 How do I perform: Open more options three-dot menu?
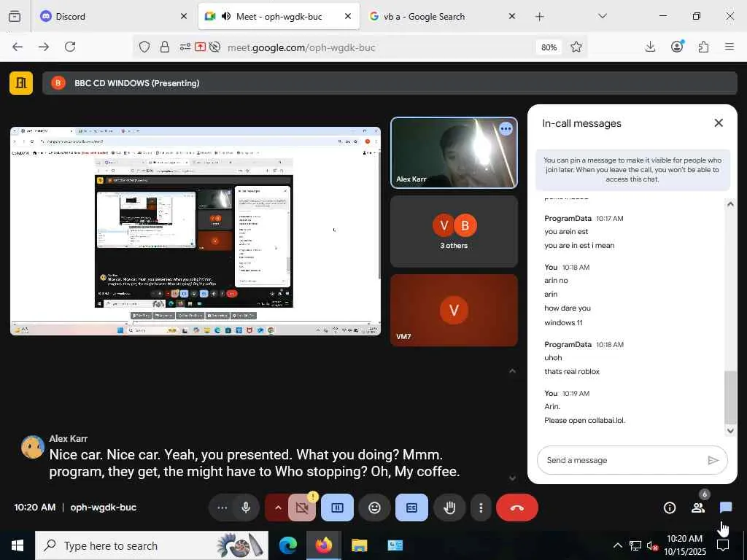pos(481,507)
